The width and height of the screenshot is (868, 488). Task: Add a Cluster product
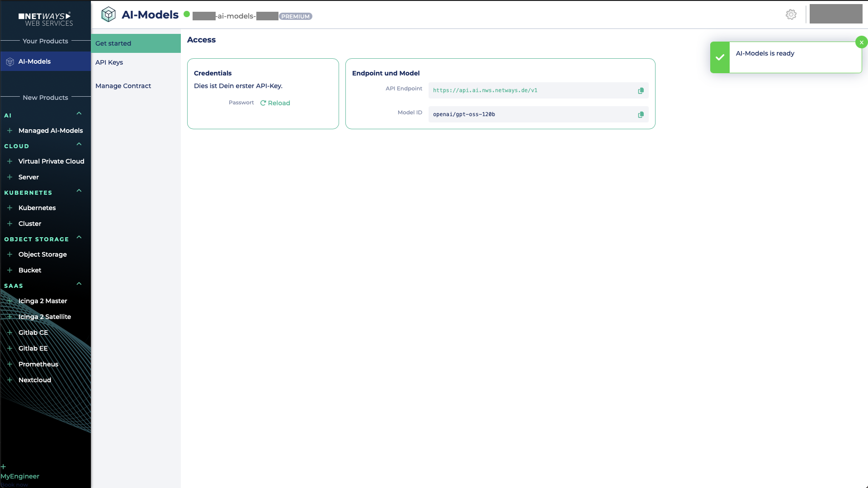30,224
